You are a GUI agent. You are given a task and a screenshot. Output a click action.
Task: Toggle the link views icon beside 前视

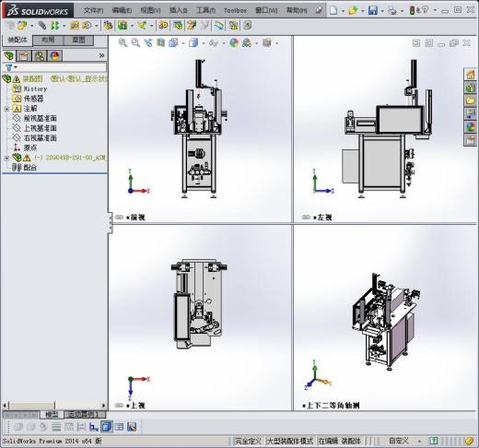119,217
